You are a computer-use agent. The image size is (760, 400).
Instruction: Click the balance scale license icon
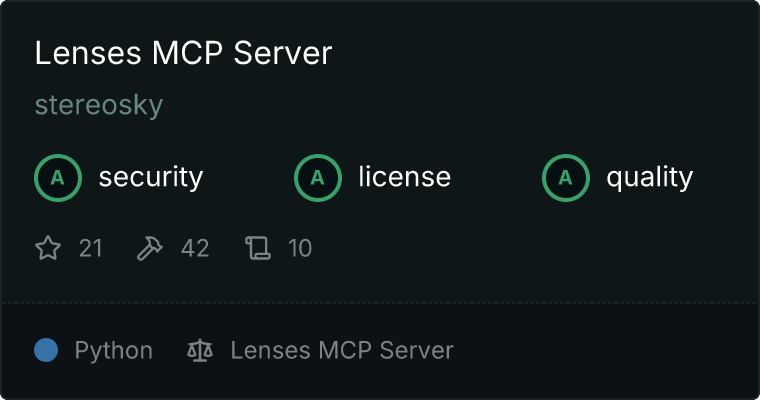pyautogui.click(x=200, y=351)
